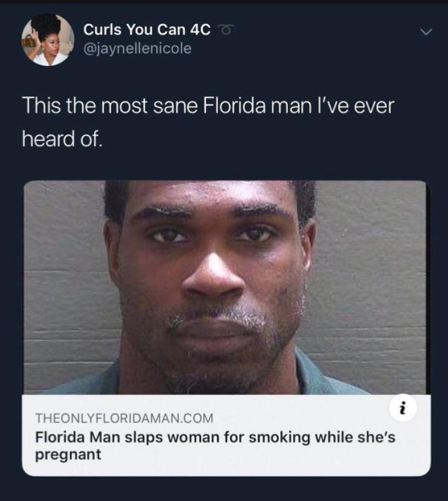Tap the words heard of in the tweet

pyautogui.click(x=63, y=139)
